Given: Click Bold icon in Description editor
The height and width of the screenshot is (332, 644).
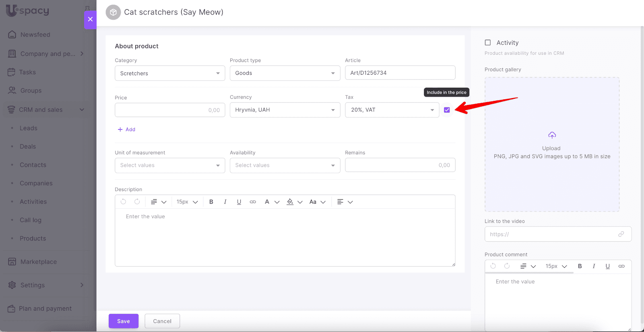Looking at the screenshot, I should click(211, 202).
